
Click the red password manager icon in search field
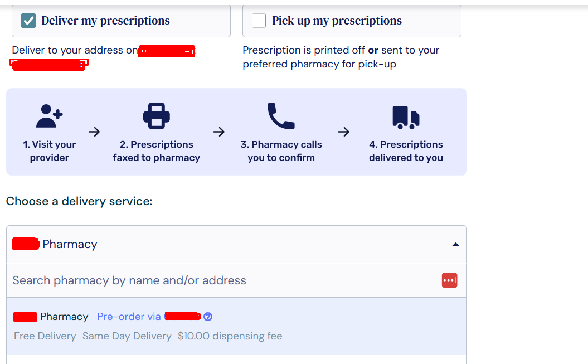(x=449, y=280)
